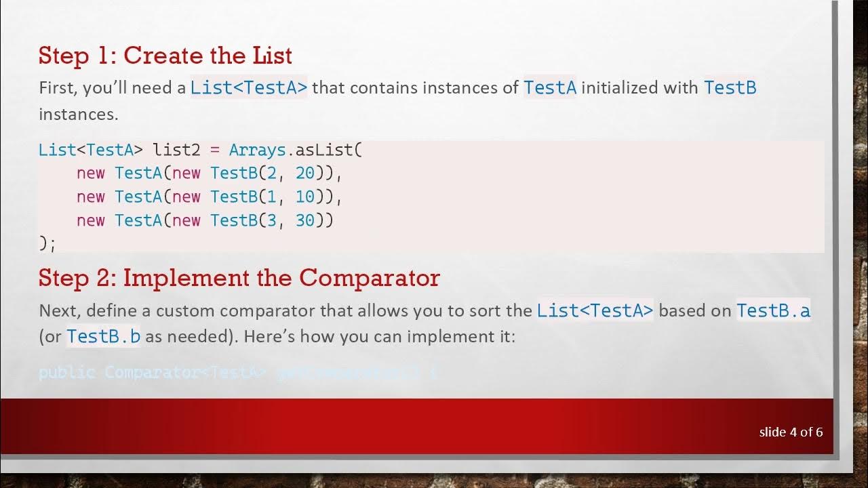868x488 pixels.
Task: Click the "Step 1: Create the List" heading
Action: [x=165, y=55]
